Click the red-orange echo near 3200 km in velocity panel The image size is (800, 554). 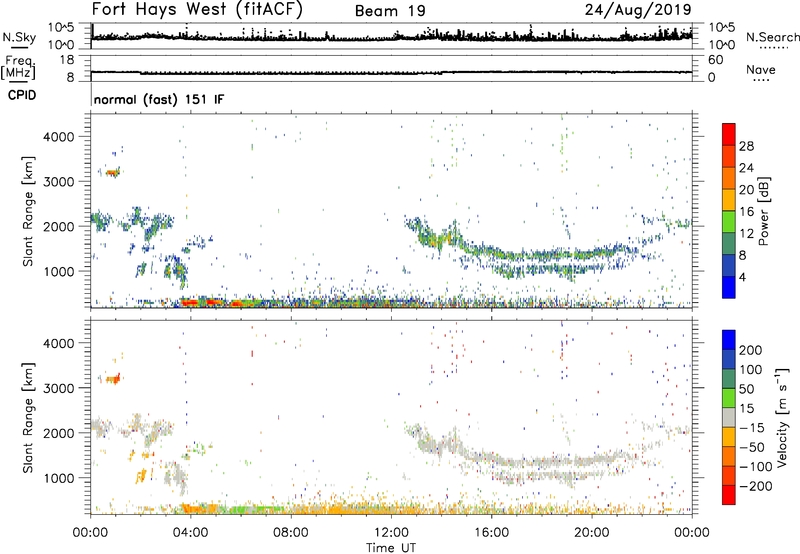pos(112,379)
